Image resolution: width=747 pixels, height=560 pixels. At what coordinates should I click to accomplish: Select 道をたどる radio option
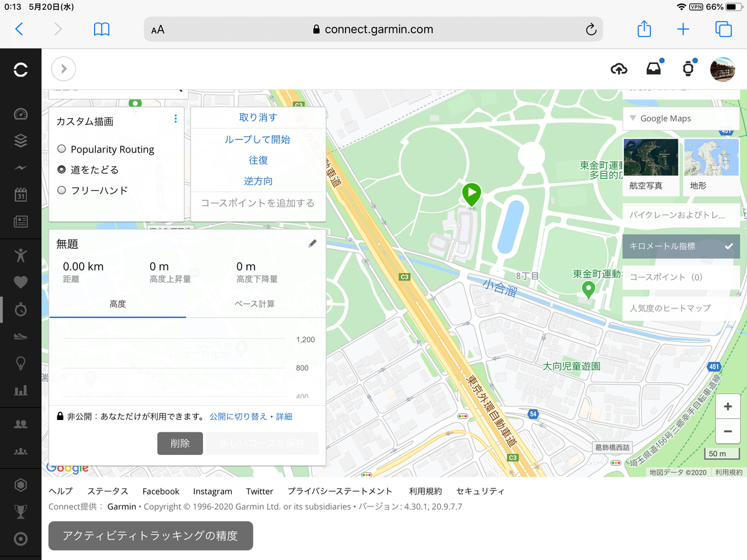62,169
